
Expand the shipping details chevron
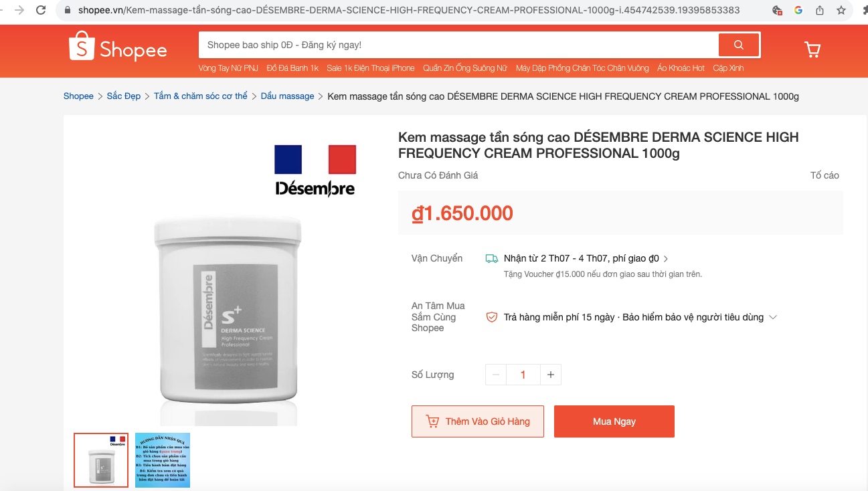[666, 258]
